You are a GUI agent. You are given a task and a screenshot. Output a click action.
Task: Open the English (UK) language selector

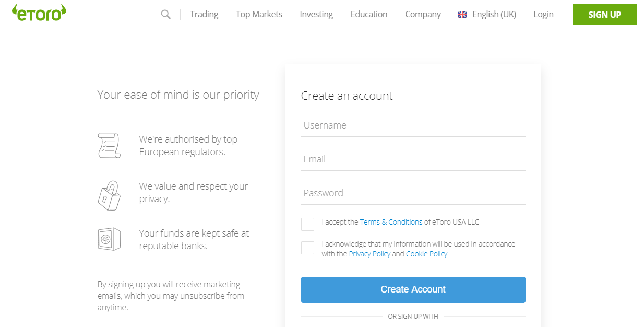tap(486, 14)
